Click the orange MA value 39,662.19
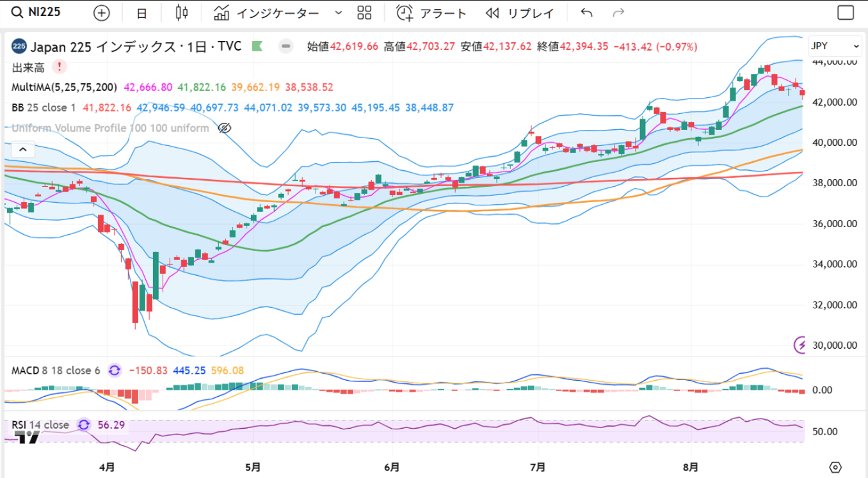 [x=255, y=87]
